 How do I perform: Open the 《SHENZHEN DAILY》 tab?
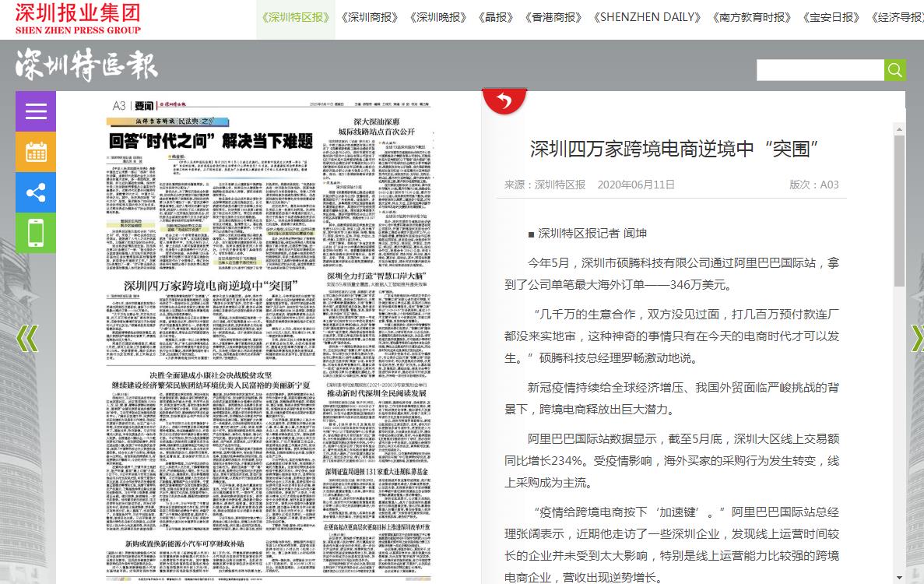click(647, 18)
